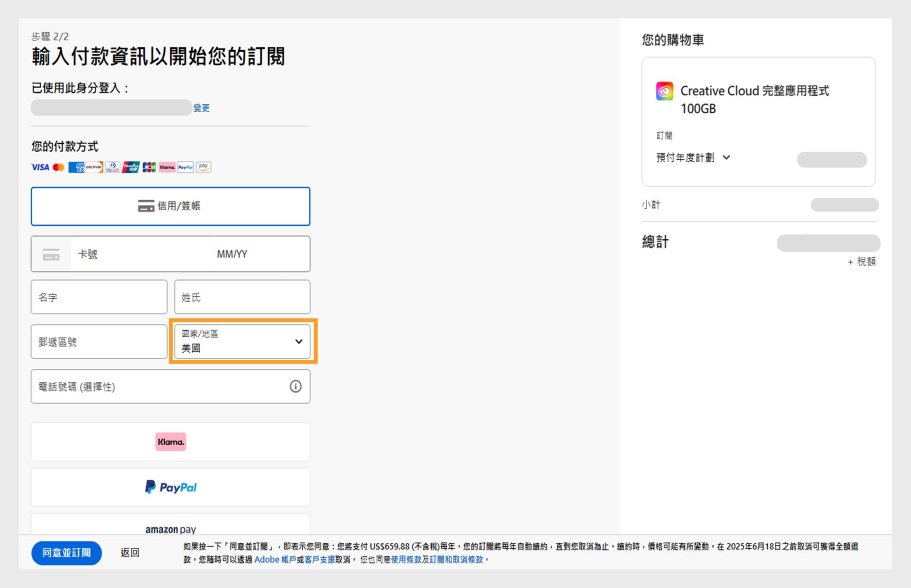Choose Amazon Pay as payment method
This screenshot has width=911, height=588.
click(170, 524)
